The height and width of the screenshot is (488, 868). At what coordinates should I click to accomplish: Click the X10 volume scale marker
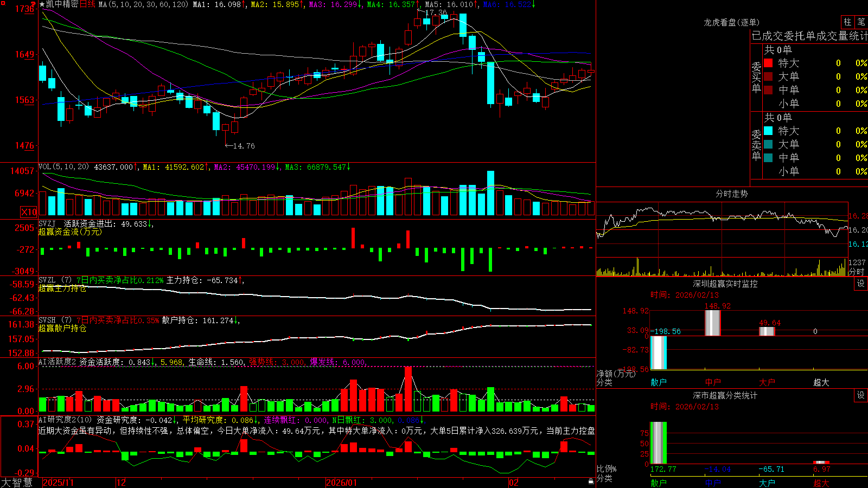tap(29, 212)
